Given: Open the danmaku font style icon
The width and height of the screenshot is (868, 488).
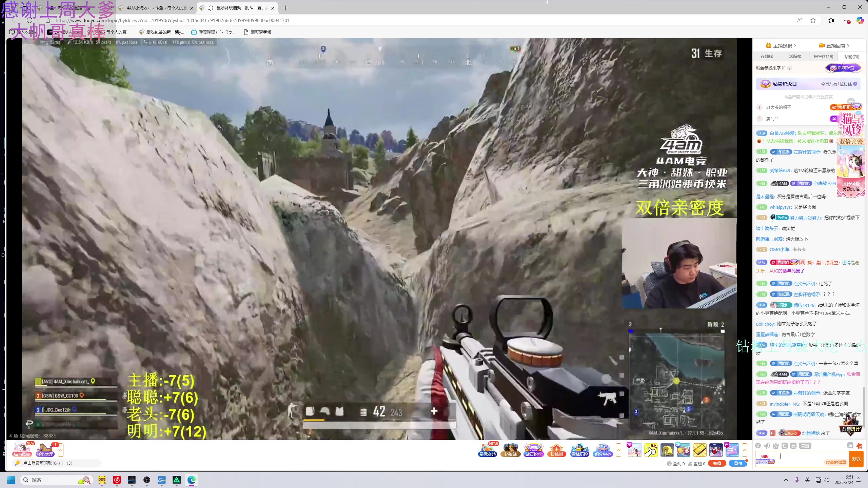Looking at the screenshot, I should coord(776,446).
